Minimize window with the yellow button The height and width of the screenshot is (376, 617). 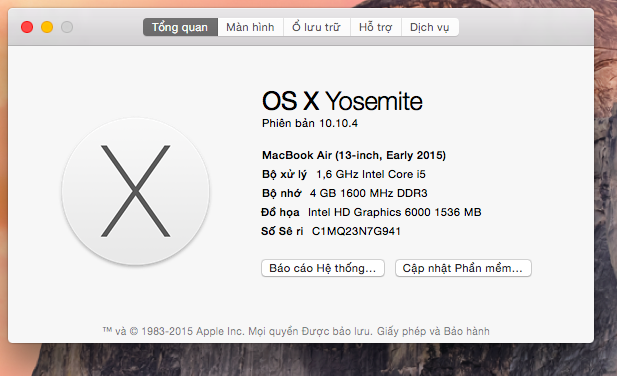(x=47, y=27)
